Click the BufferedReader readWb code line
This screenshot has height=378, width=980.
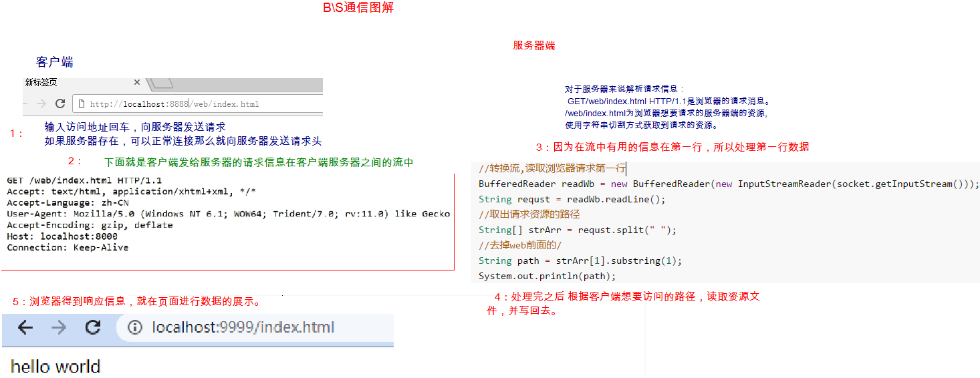[x=729, y=184]
